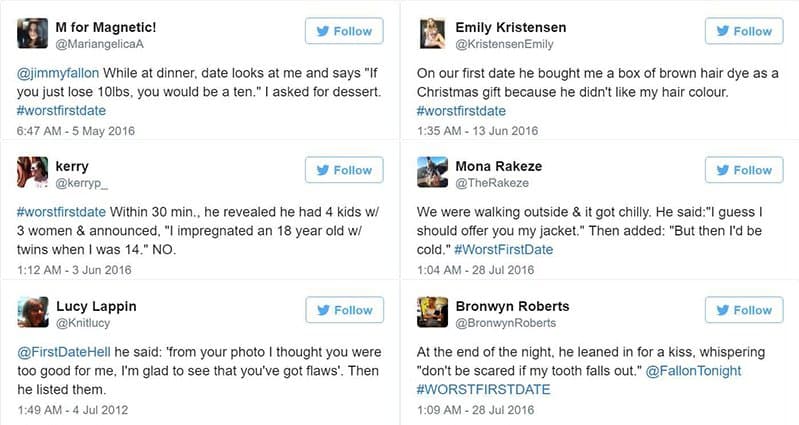The width and height of the screenshot is (799, 425).
Task: Open #worstfirstdate hashtag in Emily's tweet
Action: coord(461,110)
